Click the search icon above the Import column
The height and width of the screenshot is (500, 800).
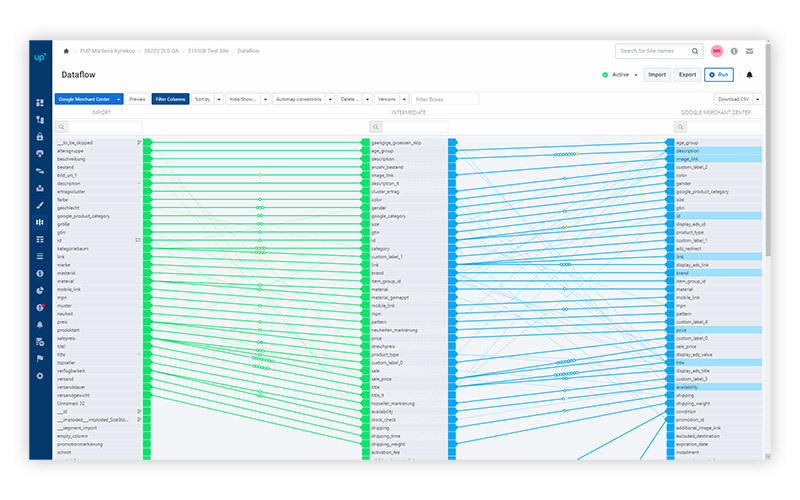(61, 127)
